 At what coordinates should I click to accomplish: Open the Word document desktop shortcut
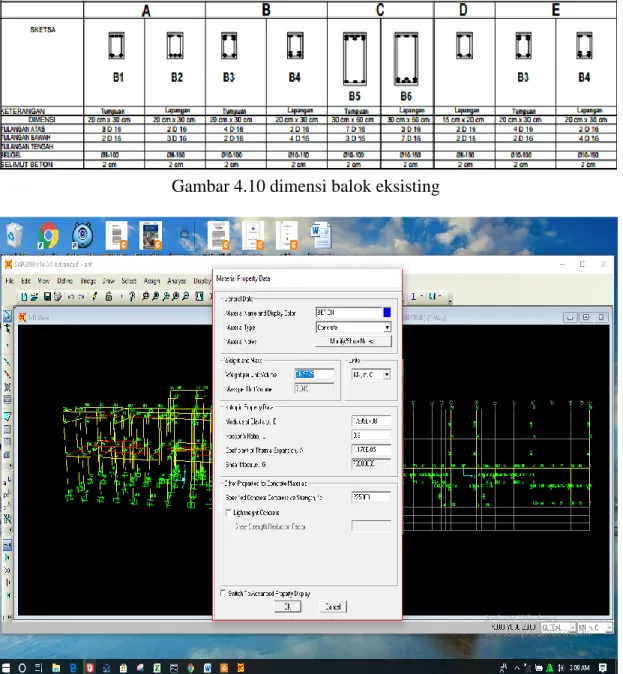(321, 236)
